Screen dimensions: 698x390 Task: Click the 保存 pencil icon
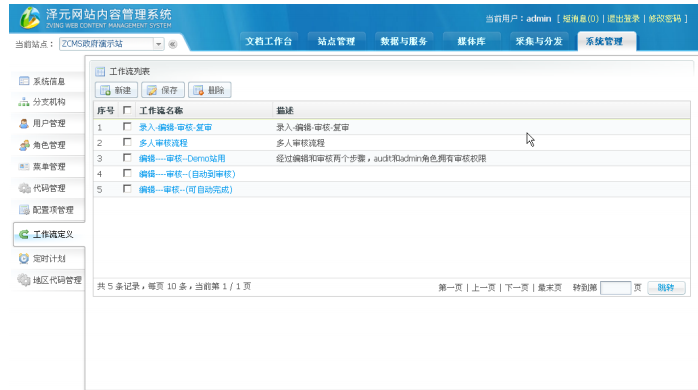click(x=152, y=90)
